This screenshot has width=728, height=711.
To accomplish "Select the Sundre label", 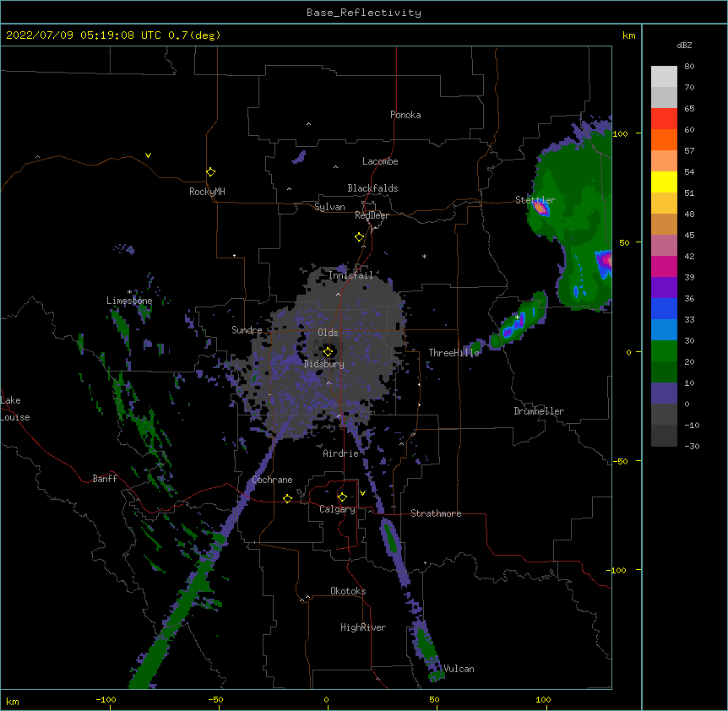I will pyautogui.click(x=247, y=330).
